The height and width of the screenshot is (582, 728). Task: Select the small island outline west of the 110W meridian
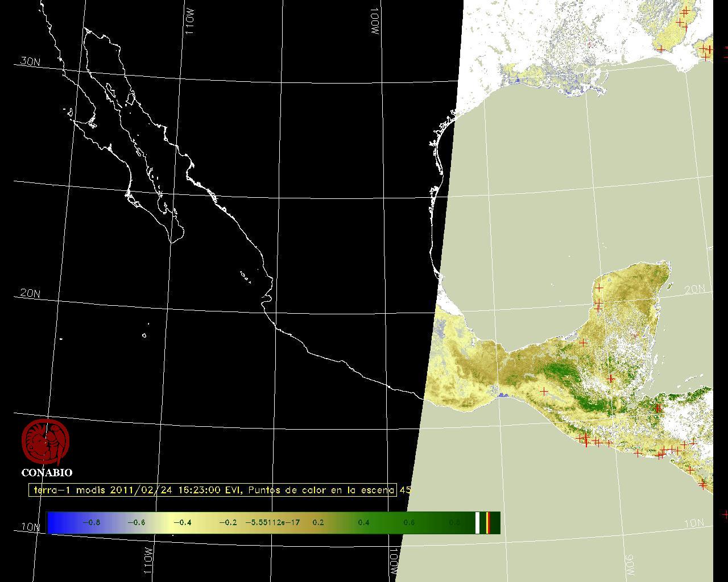144,335
